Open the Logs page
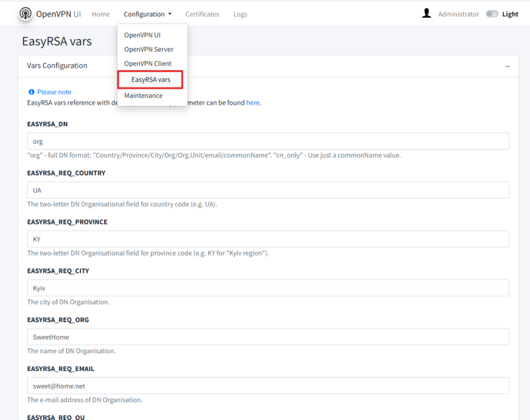The width and height of the screenshot is (530, 420). pos(240,14)
